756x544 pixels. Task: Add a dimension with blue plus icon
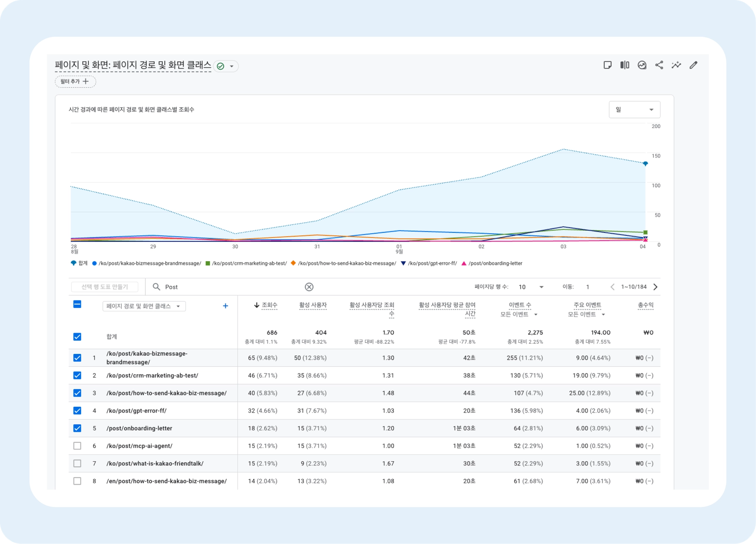(x=226, y=306)
